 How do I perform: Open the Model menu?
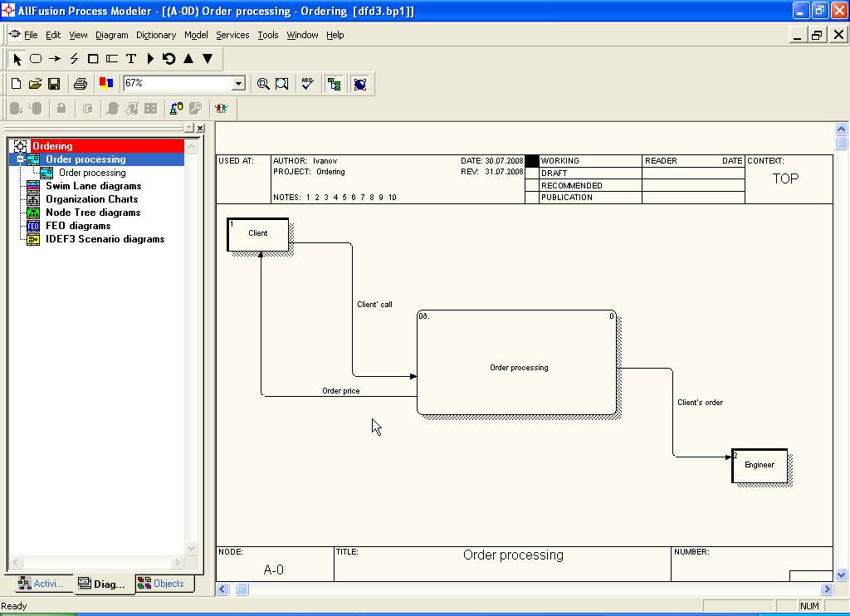pos(196,35)
